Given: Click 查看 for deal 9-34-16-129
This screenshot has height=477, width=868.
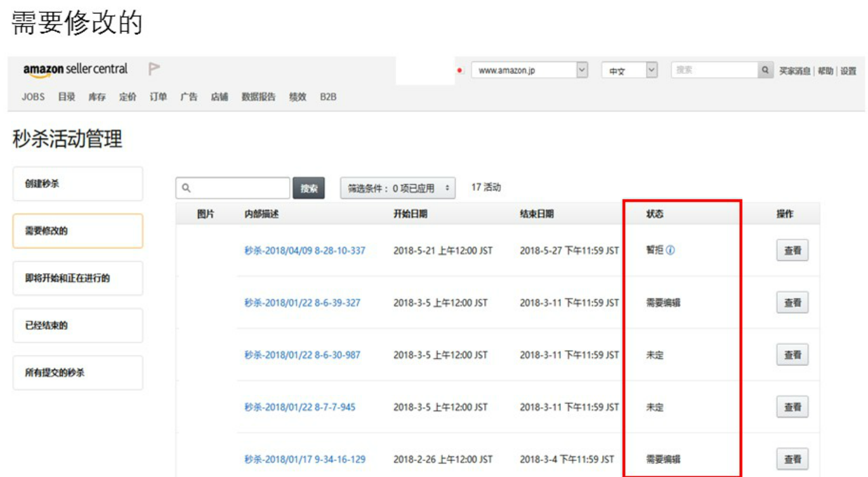Looking at the screenshot, I should (x=792, y=459).
